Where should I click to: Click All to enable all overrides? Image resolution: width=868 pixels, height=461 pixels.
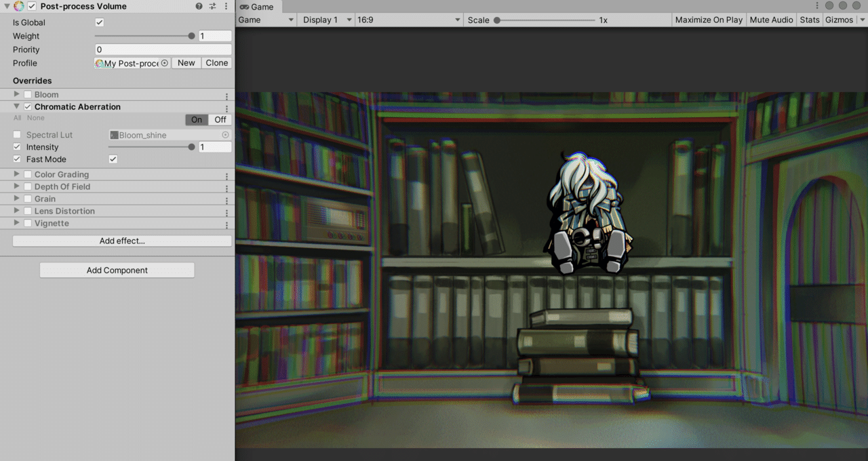point(17,118)
